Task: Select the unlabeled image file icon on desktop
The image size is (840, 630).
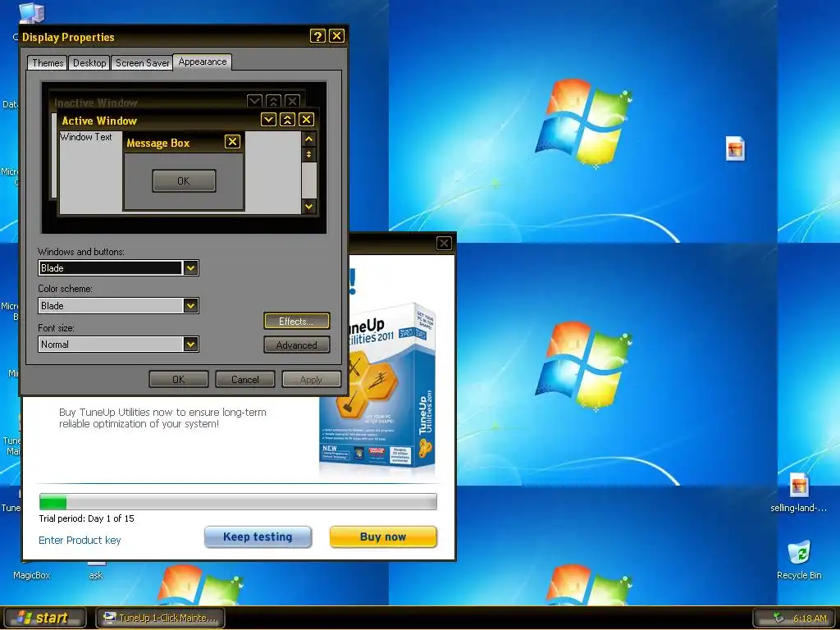Action: click(736, 148)
